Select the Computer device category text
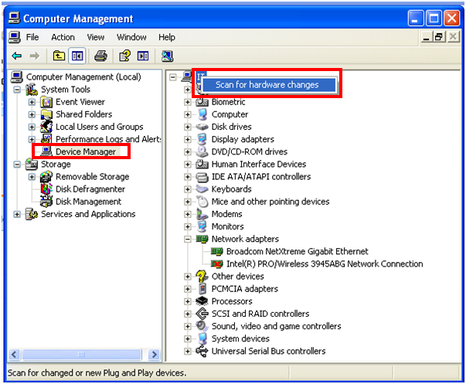This screenshot has height=384, width=466. [230, 114]
